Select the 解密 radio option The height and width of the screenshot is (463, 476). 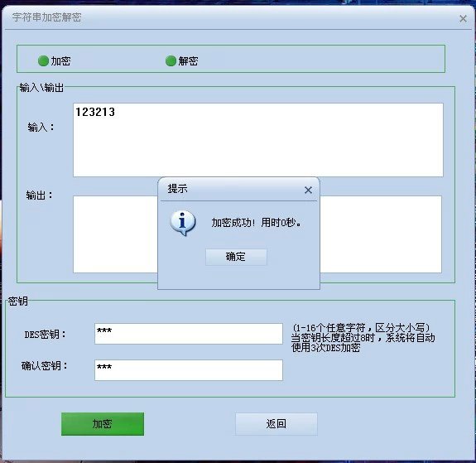[x=171, y=60]
